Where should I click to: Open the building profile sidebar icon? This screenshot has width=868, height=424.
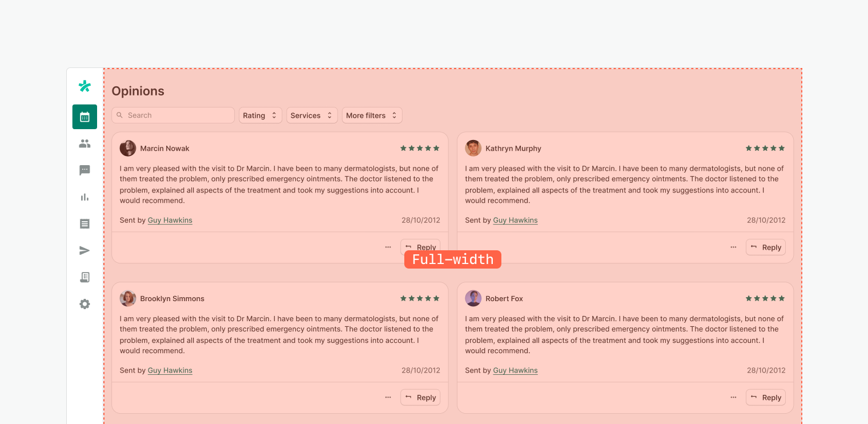[x=85, y=277]
